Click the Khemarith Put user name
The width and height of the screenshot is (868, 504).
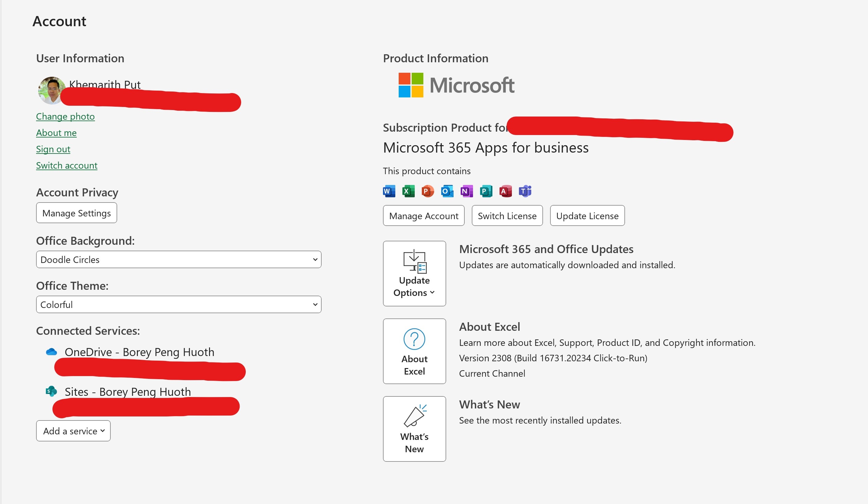105,84
